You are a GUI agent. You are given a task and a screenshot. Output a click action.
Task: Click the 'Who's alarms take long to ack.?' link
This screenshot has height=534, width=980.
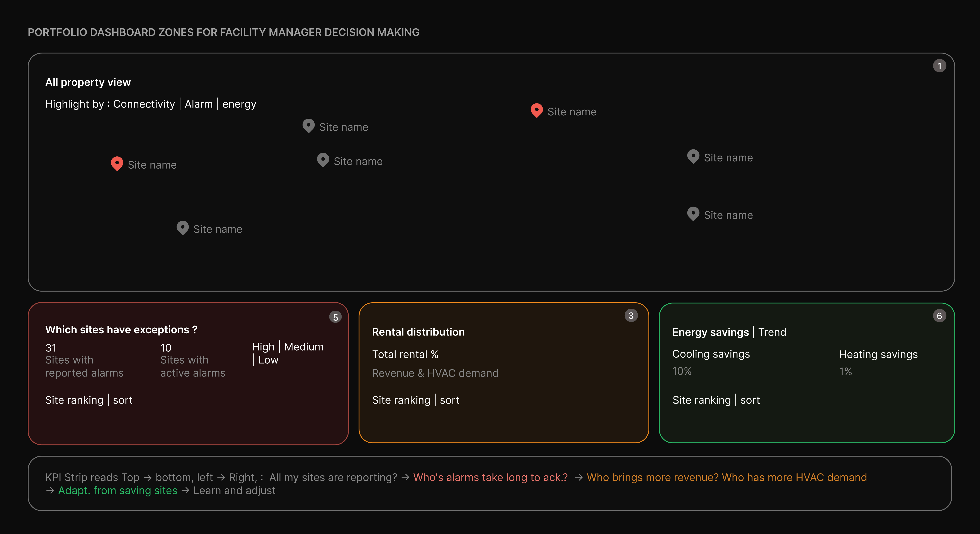pyautogui.click(x=490, y=477)
